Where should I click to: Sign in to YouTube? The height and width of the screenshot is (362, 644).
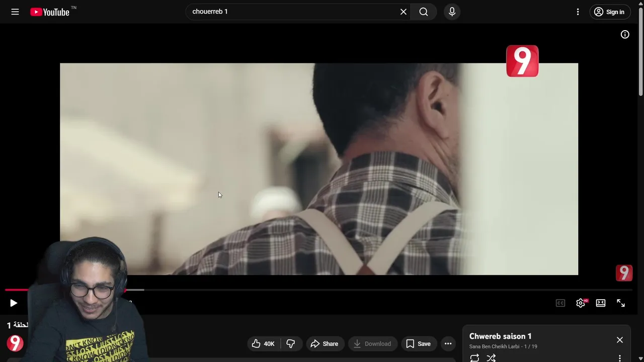click(x=610, y=12)
